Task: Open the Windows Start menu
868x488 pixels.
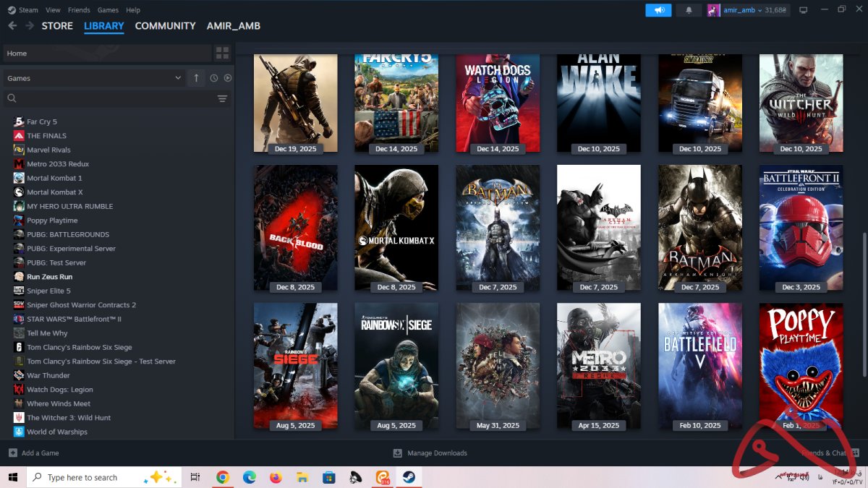Action: point(12,477)
